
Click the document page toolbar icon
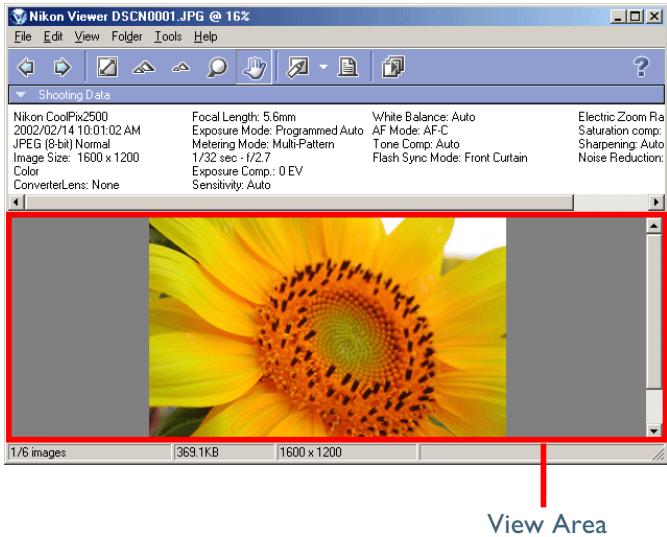(x=348, y=67)
